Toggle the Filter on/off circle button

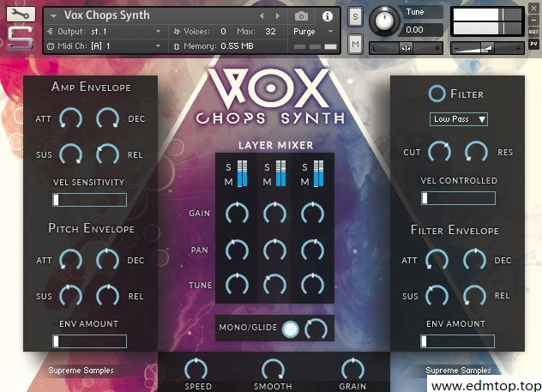(x=437, y=93)
